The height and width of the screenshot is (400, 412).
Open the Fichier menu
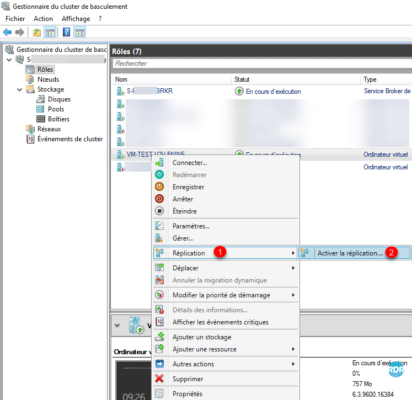pyautogui.click(x=15, y=19)
